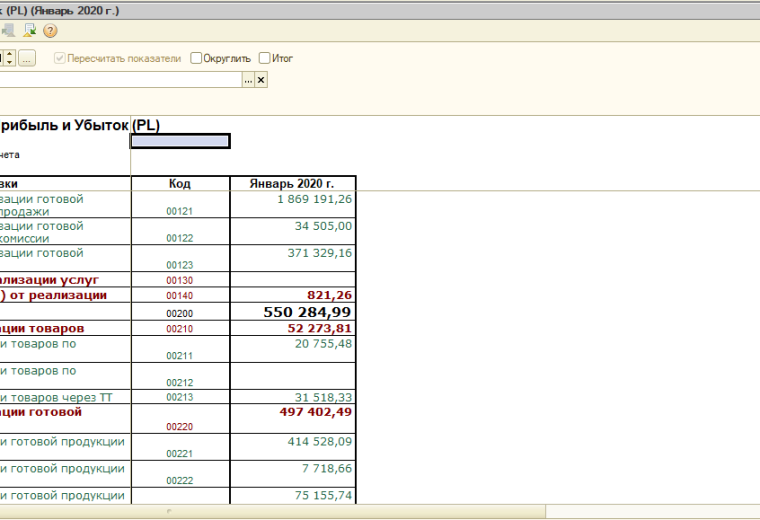Toggle the Пересчитать показатели checkbox
The width and height of the screenshot is (760, 520).
click(60, 58)
